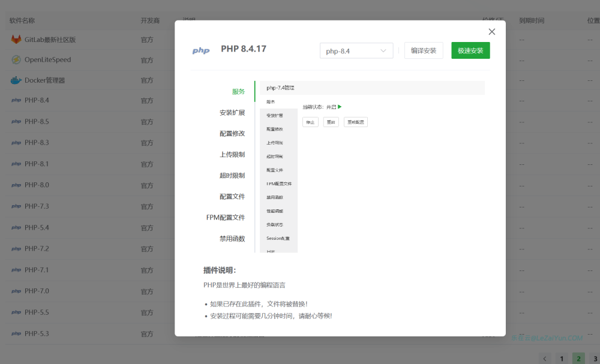This screenshot has height=364, width=600.
Task: Click the php-7.4管理 preview screenshot
Action: coord(372,167)
